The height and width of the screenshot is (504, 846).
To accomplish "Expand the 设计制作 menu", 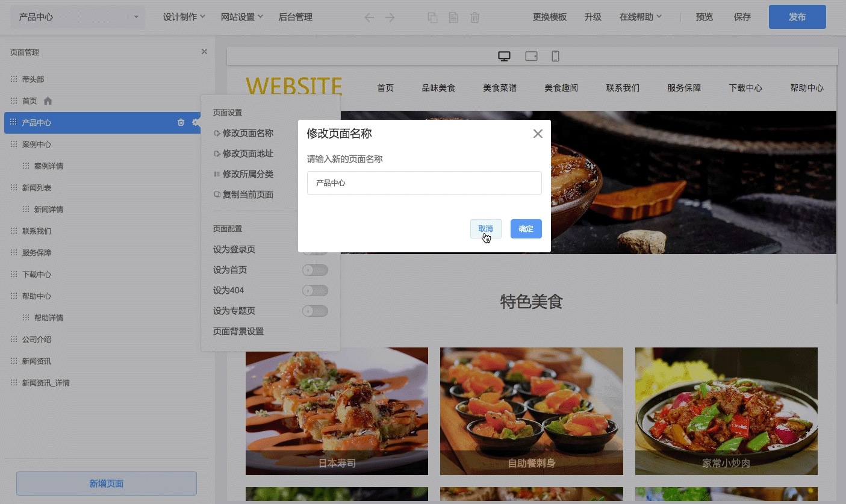I will pos(184,17).
